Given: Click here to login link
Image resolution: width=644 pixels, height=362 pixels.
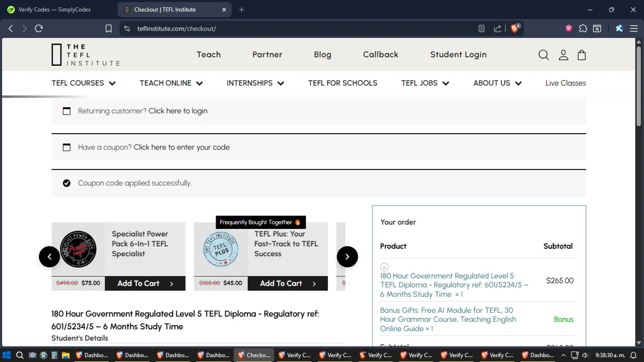Looking at the screenshot, I should coord(178,111).
